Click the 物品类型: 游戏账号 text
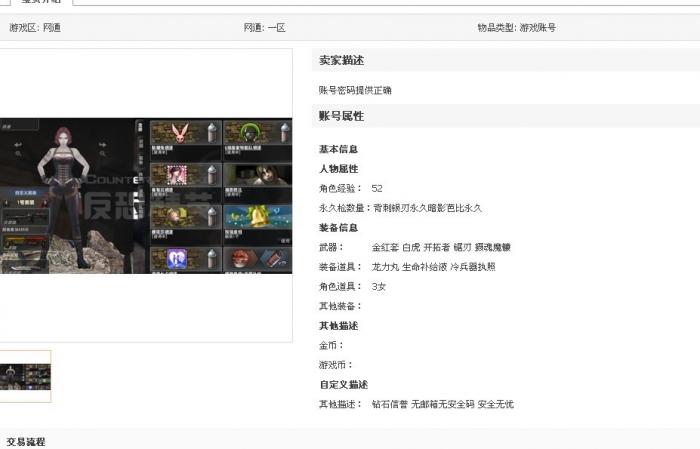 (517, 28)
